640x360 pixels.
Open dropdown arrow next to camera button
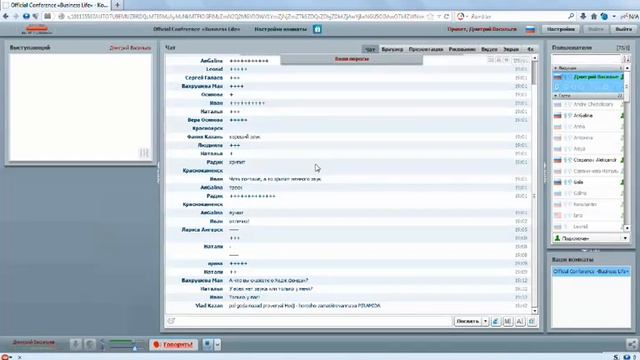(218, 344)
